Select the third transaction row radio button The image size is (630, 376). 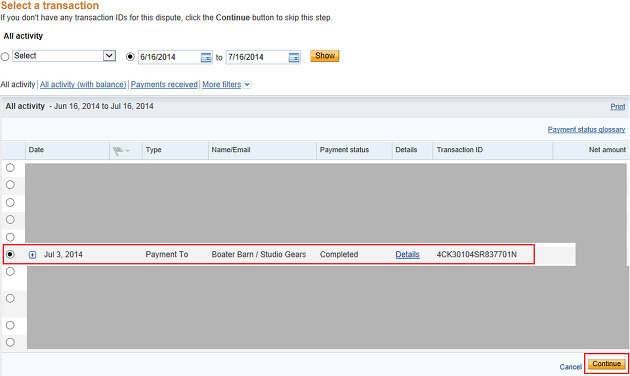coord(10,202)
